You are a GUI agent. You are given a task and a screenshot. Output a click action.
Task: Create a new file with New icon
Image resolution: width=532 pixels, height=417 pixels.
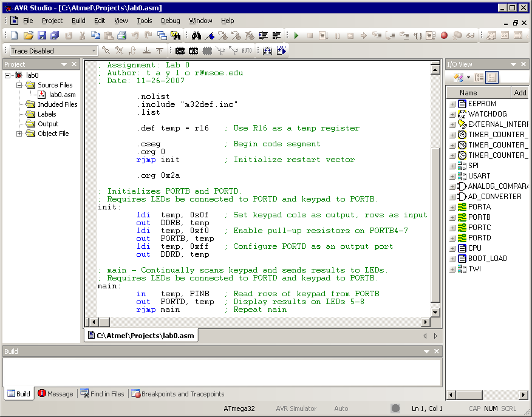pyautogui.click(x=14, y=35)
